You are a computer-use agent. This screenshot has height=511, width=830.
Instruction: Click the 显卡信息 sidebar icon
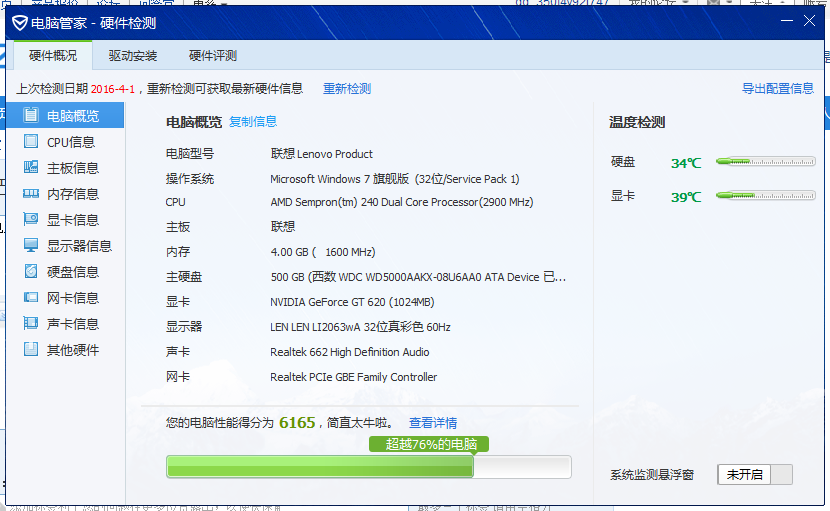31,219
